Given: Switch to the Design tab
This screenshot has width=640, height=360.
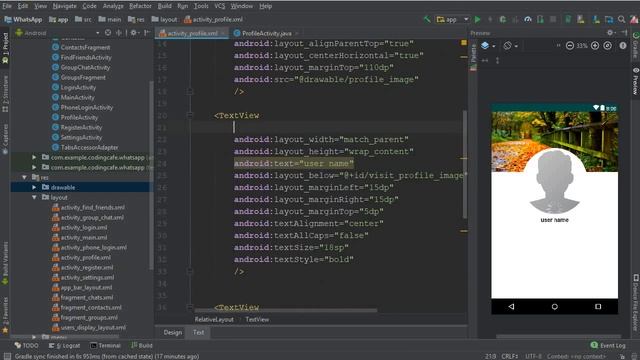Looking at the screenshot, I should click(x=173, y=332).
